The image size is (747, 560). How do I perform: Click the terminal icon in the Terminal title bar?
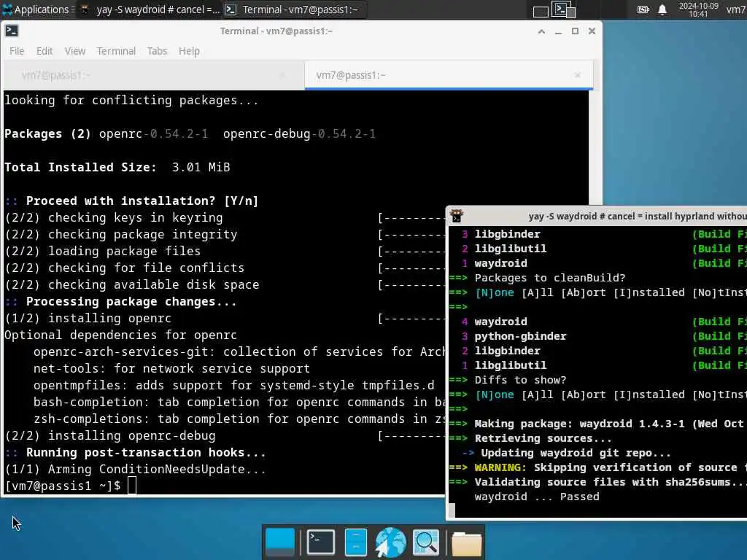point(12,31)
